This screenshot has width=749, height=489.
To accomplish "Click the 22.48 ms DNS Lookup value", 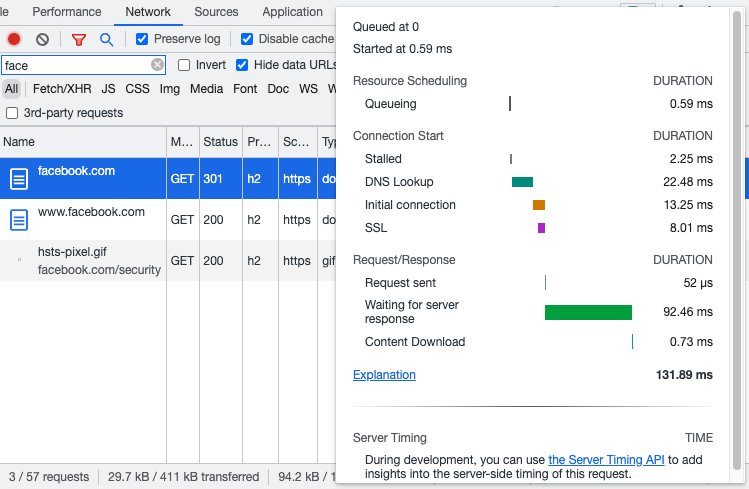I will [688, 182].
